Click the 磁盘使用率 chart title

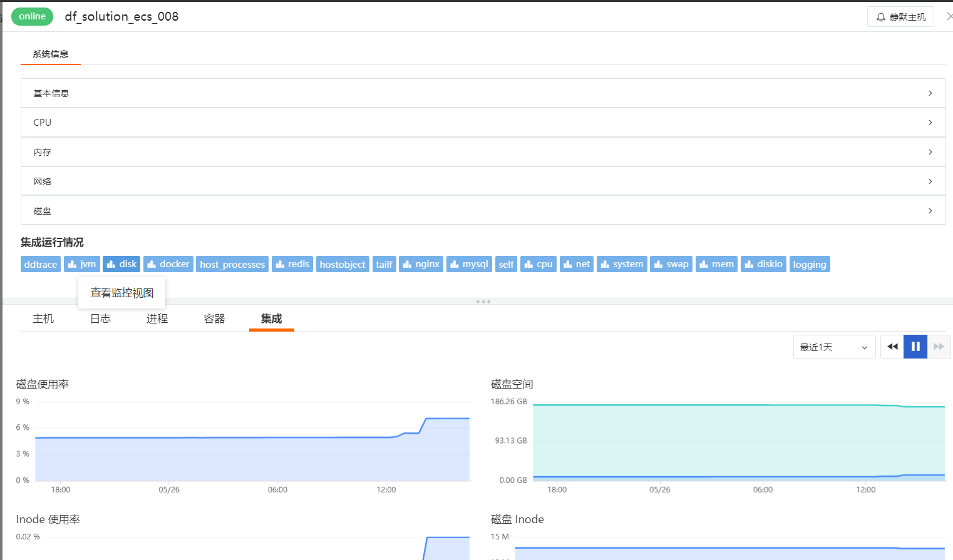(43, 384)
